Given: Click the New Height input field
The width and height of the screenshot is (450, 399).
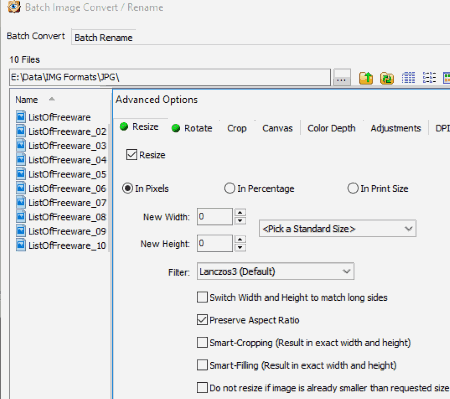Looking at the screenshot, I should tap(215, 243).
